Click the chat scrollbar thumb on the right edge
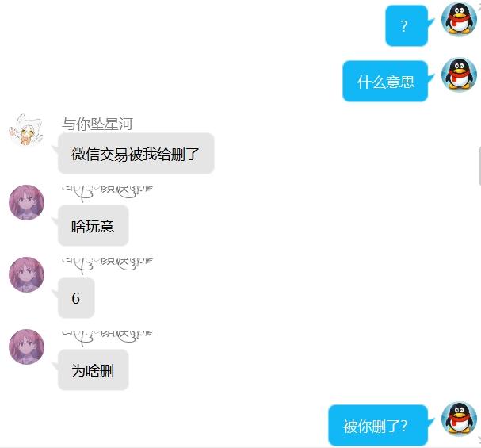481x448 pixels. pyautogui.click(x=479, y=166)
